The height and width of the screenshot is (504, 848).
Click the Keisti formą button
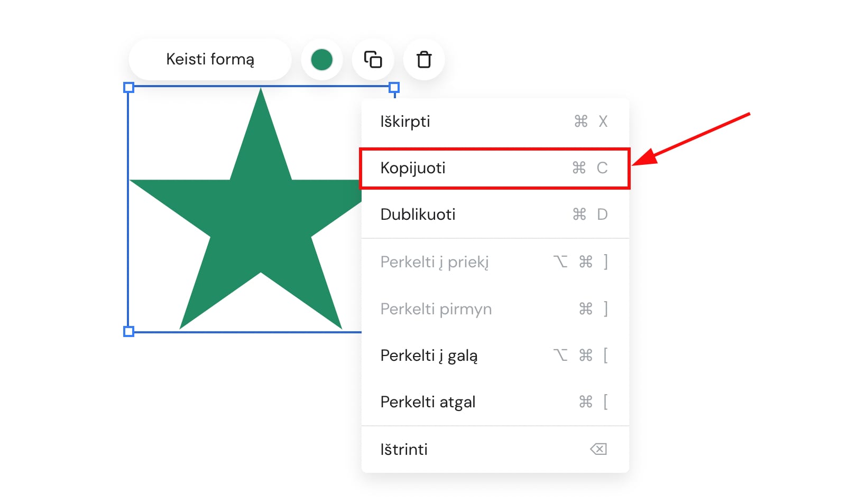point(210,59)
